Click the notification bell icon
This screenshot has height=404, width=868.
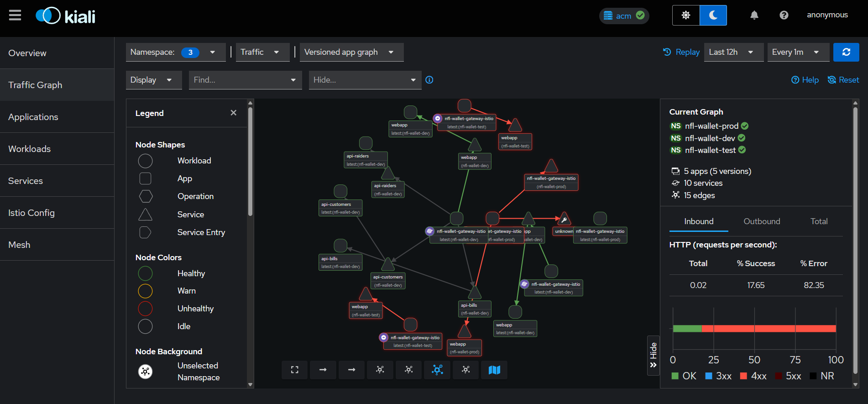point(754,16)
